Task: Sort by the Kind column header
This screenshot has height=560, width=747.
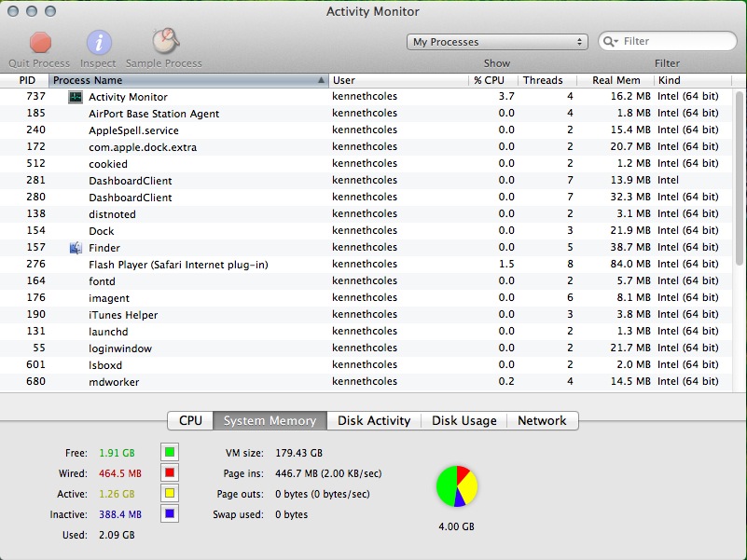Action: 693,80
